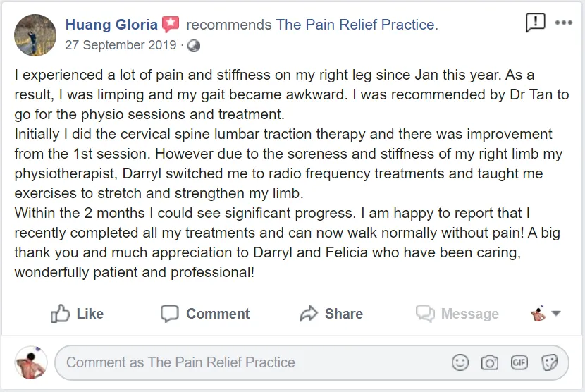This screenshot has height=392, width=585.
Task: Open the report post feedback icon
Action: [536, 23]
